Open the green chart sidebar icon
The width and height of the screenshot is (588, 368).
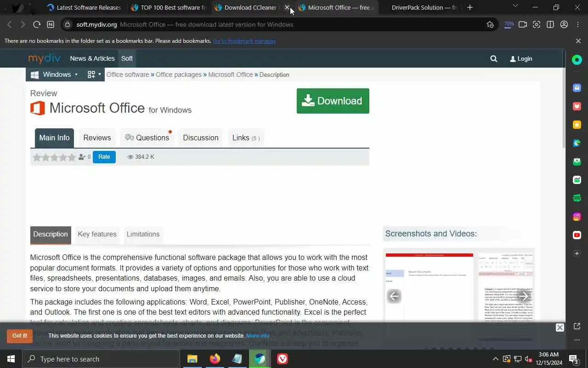[577, 180]
